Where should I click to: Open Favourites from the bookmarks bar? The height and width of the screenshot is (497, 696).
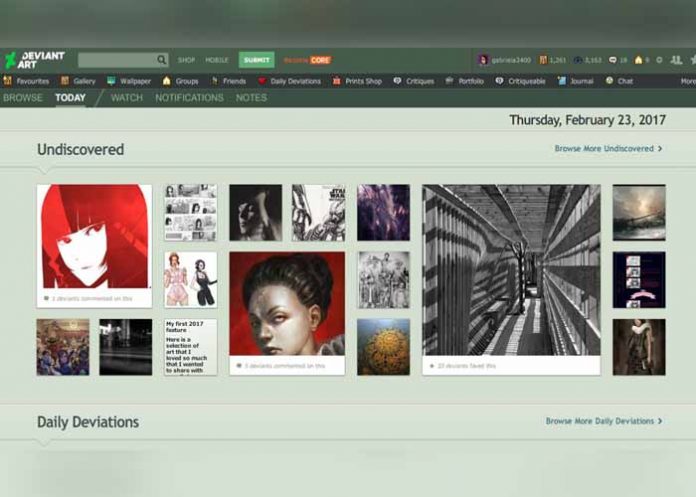(27, 81)
